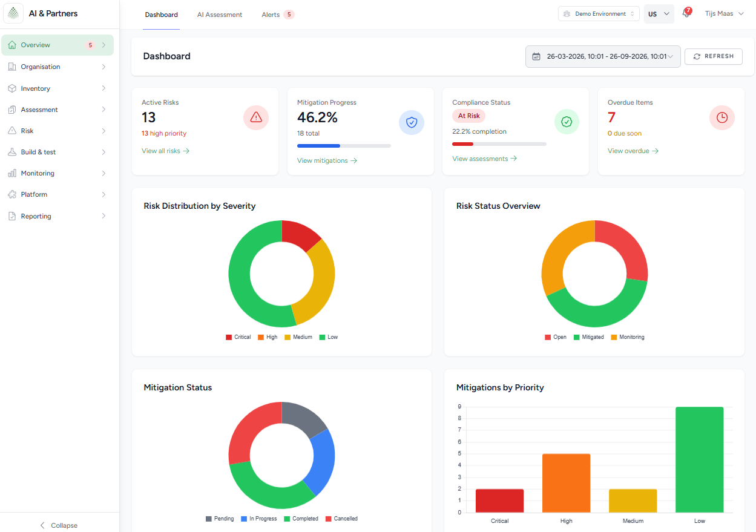Viewport: 756px width, 532px height.
Task: Click the Low bar in Mitigations by Priority
Action: [700, 460]
